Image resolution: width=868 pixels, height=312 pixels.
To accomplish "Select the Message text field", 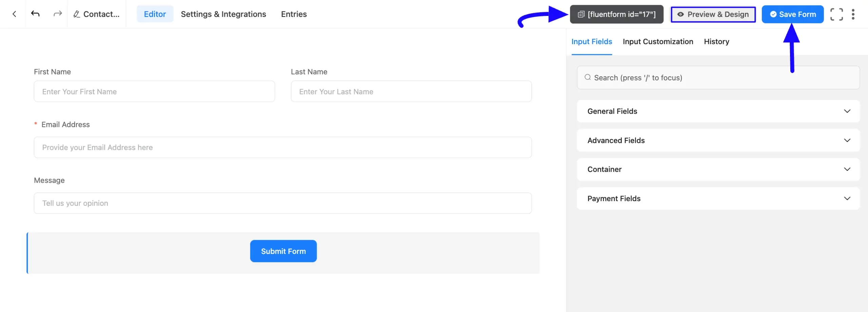I will coord(283,203).
